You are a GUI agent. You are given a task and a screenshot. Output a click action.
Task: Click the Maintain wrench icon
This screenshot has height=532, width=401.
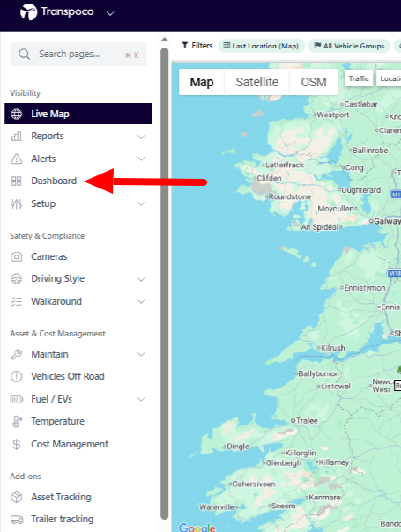pyautogui.click(x=16, y=355)
